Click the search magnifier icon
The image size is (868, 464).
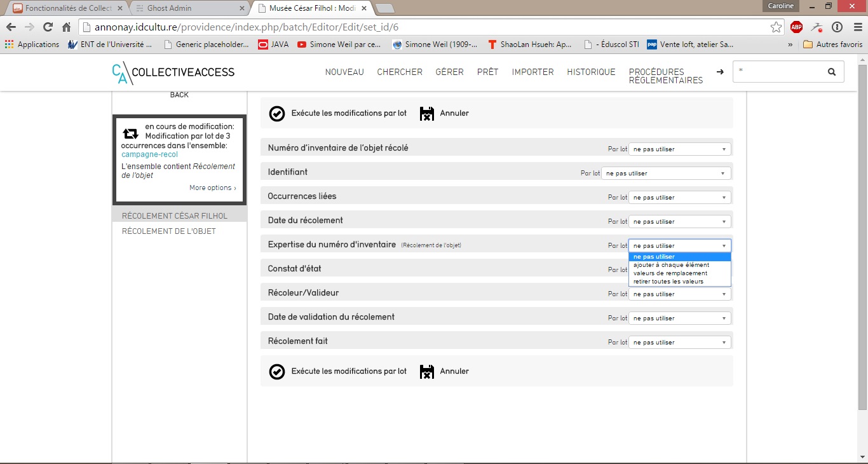(x=832, y=72)
